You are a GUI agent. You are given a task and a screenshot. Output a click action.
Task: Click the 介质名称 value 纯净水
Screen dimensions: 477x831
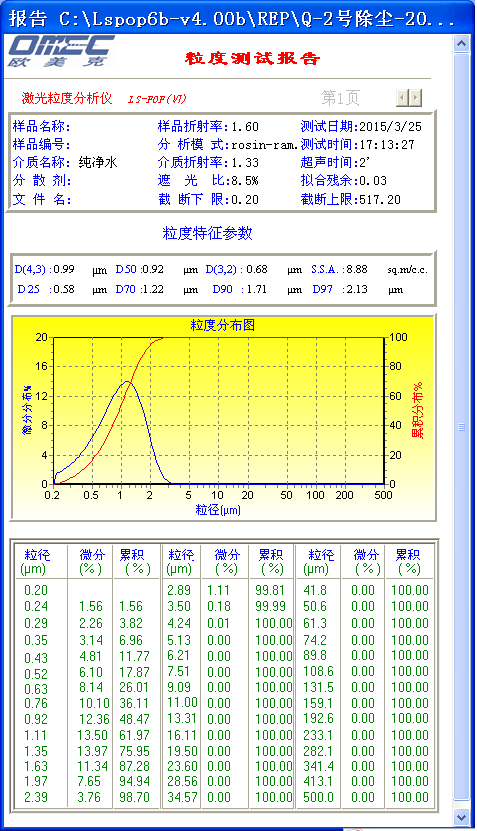click(x=98, y=162)
